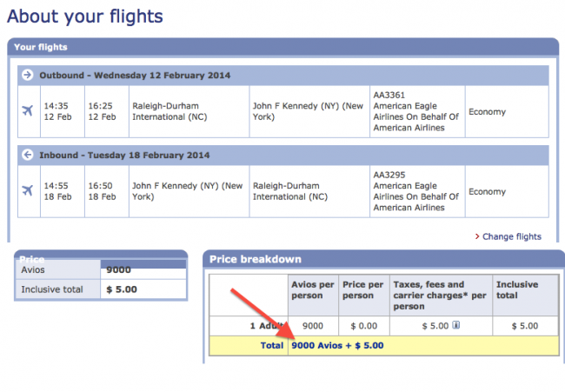Click the Outbound Wednesday 12 February 2014 header
Screen dimensions: 565x392
(x=135, y=76)
